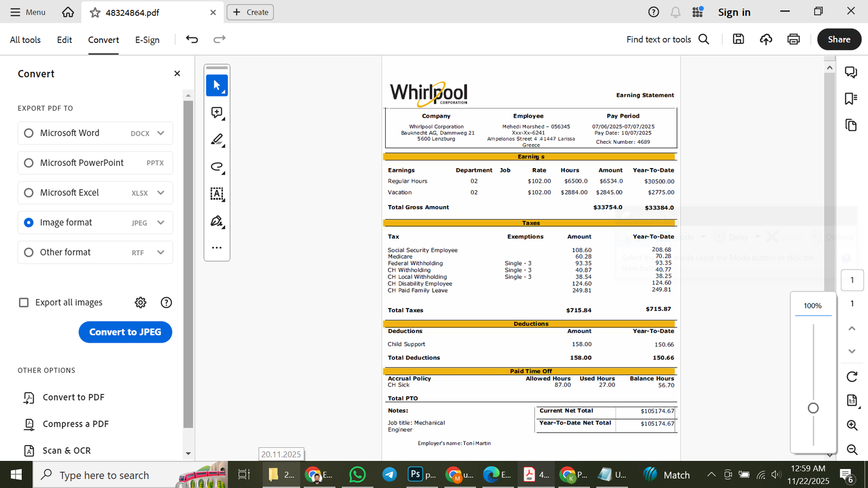Open the Comments panel
Image resolution: width=868 pixels, height=488 pixels.
tap(851, 72)
